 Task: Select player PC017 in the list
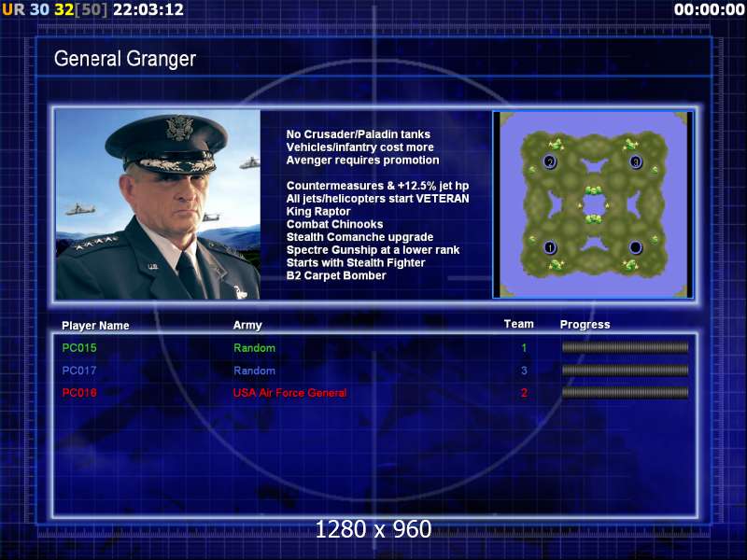click(x=79, y=371)
